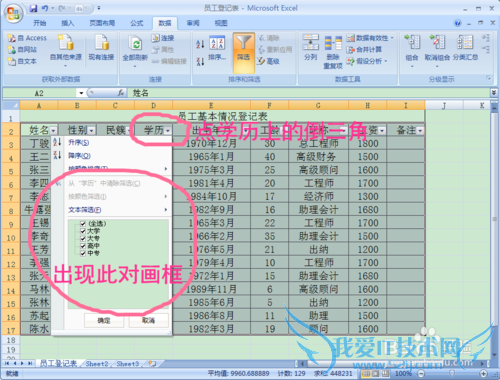This screenshot has width=500, height=380.
Task: Open the 公式 ribbon tab
Action: [x=137, y=23]
